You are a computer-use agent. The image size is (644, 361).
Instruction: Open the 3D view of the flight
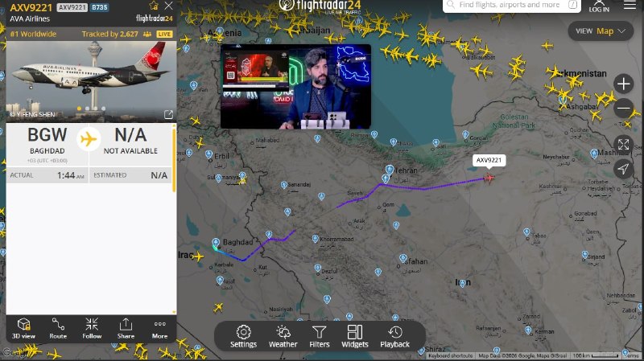click(x=23, y=329)
